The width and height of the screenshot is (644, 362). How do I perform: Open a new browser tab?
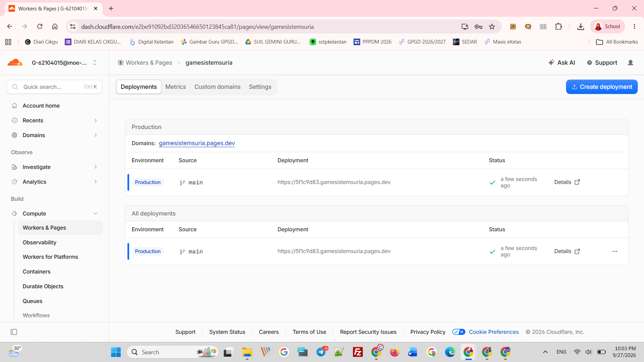point(111,8)
